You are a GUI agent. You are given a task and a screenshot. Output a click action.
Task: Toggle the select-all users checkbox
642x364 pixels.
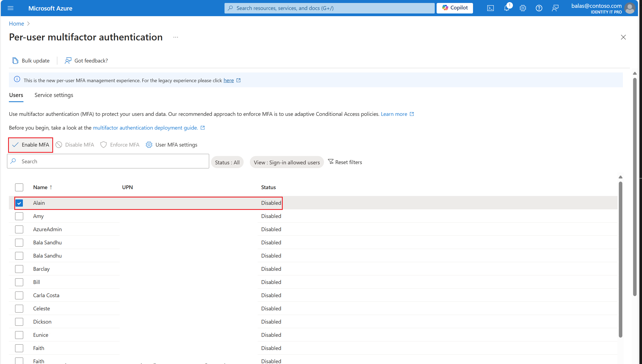point(19,187)
